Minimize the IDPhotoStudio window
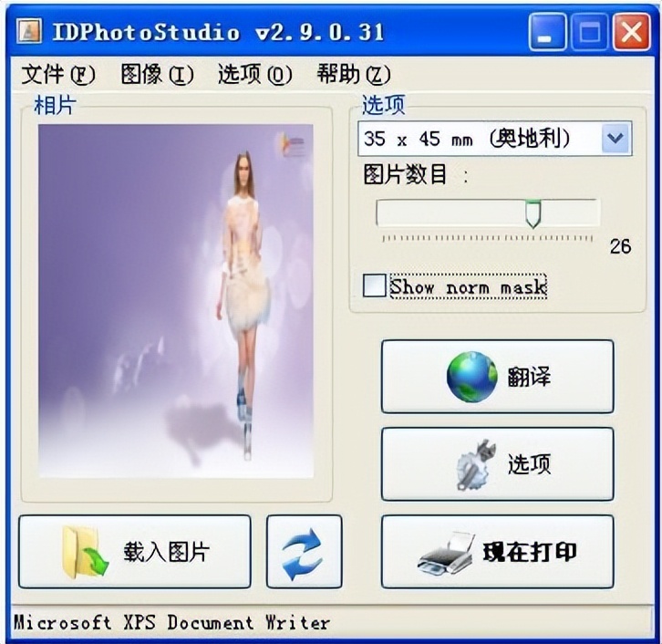 click(x=547, y=31)
